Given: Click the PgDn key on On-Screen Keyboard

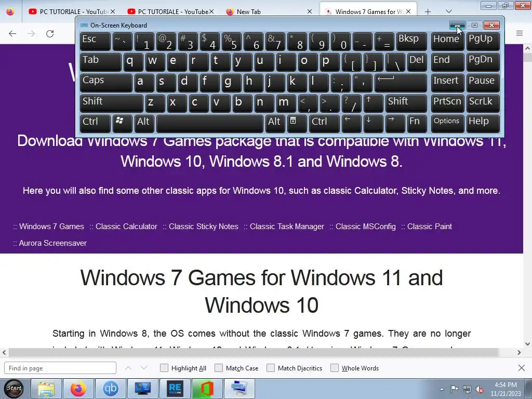Looking at the screenshot, I should point(483,62).
